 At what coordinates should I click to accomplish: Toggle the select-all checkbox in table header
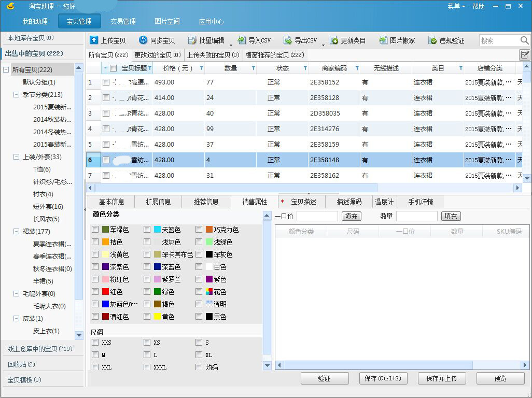[x=114, y=68]
